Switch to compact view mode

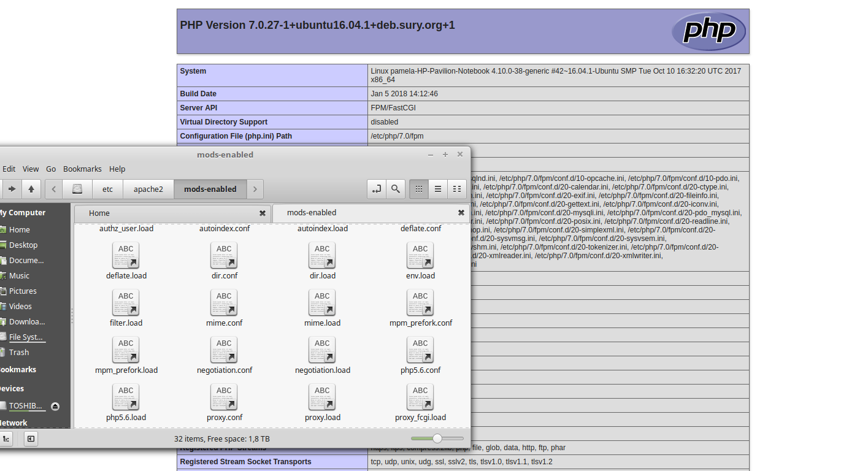coord(457,189)
